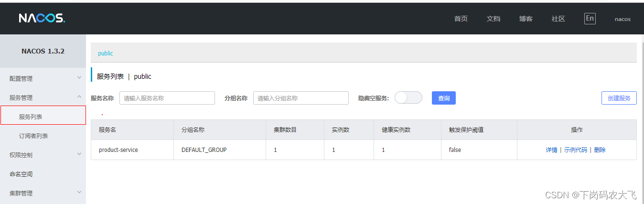Switch language with the En icon
This screenshot has width=644, height=204.
click(x=590, y=19)
